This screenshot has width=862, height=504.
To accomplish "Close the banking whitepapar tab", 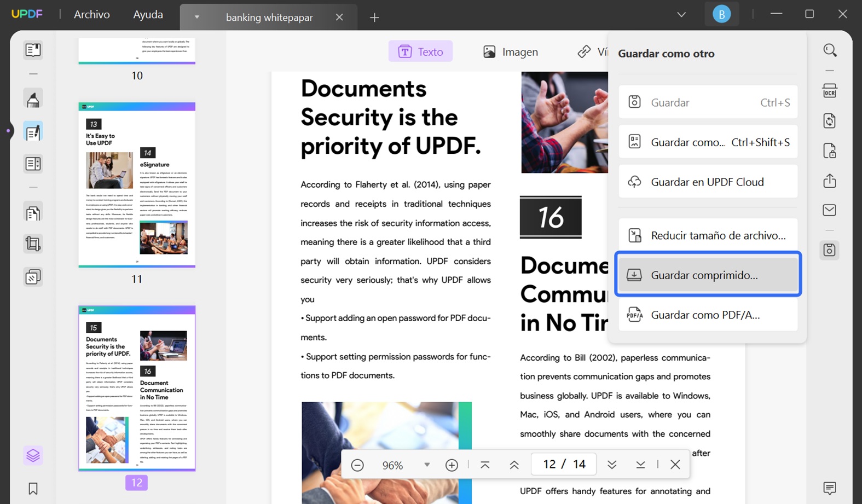I will tap(339, 18).
